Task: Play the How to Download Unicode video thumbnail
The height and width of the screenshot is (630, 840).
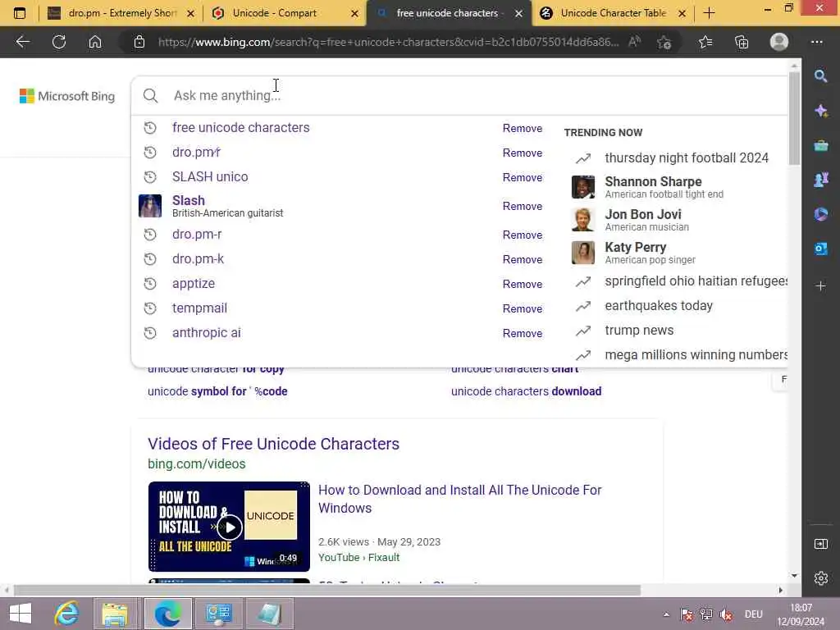Action: click(230, 527)
